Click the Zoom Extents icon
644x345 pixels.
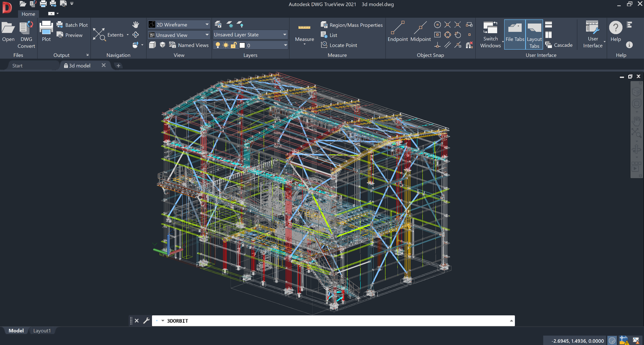click(x=99, y=34)
